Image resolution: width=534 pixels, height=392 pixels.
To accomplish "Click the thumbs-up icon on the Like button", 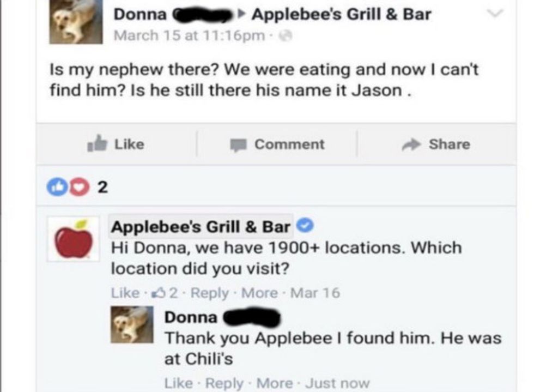I will [x=98, y=144].
